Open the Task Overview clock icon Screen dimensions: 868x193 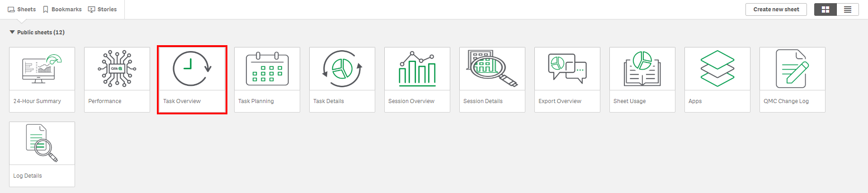(192, 69)
